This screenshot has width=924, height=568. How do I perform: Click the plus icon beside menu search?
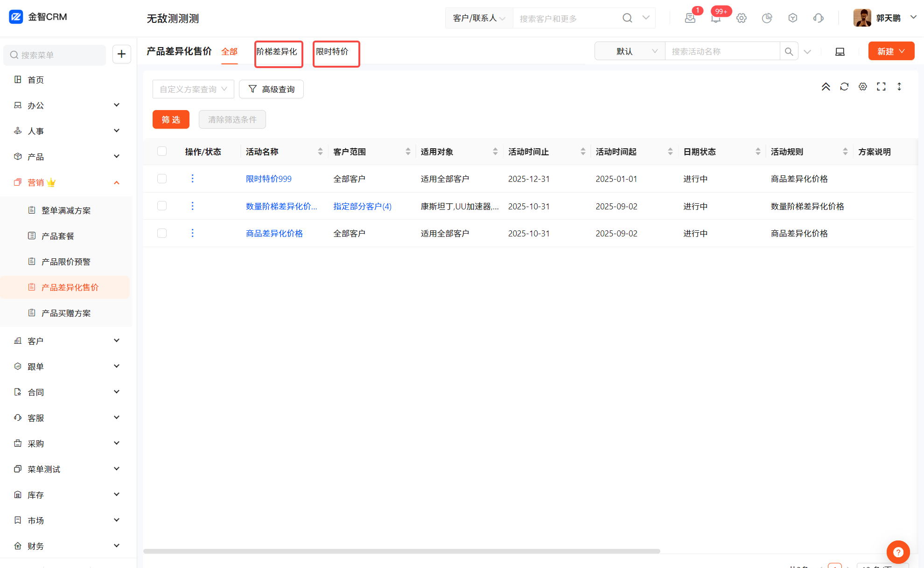pyautogui.click(x=121, y=54)
